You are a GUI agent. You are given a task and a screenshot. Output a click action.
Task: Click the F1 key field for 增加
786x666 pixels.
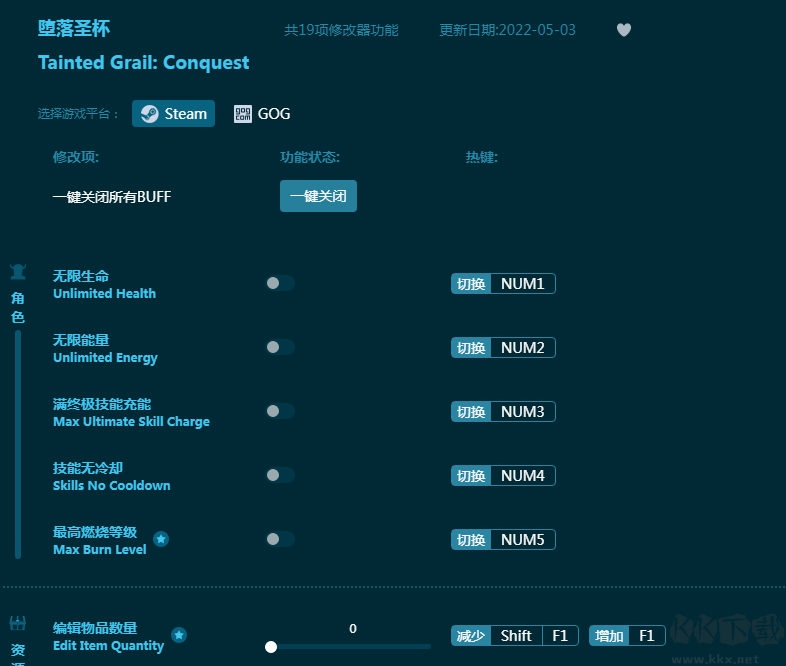pos(647,636)
